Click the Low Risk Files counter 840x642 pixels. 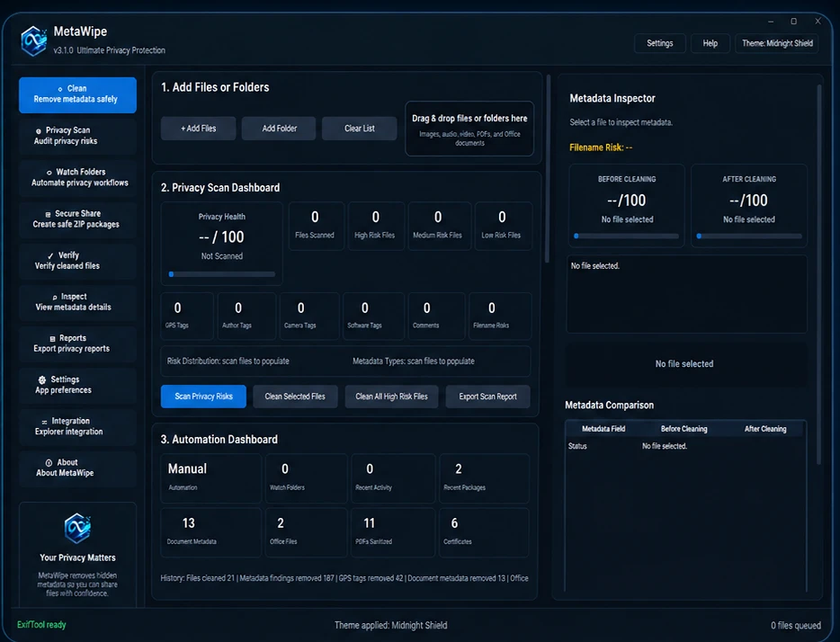(x=502, y=226)
